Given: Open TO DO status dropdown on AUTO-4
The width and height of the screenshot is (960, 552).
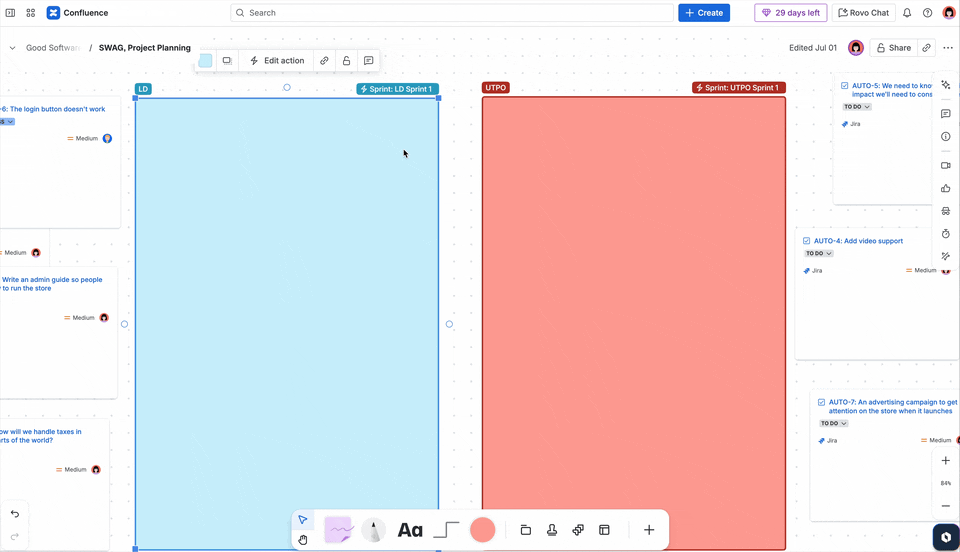Looking at the screenshot, I should 819,253.
